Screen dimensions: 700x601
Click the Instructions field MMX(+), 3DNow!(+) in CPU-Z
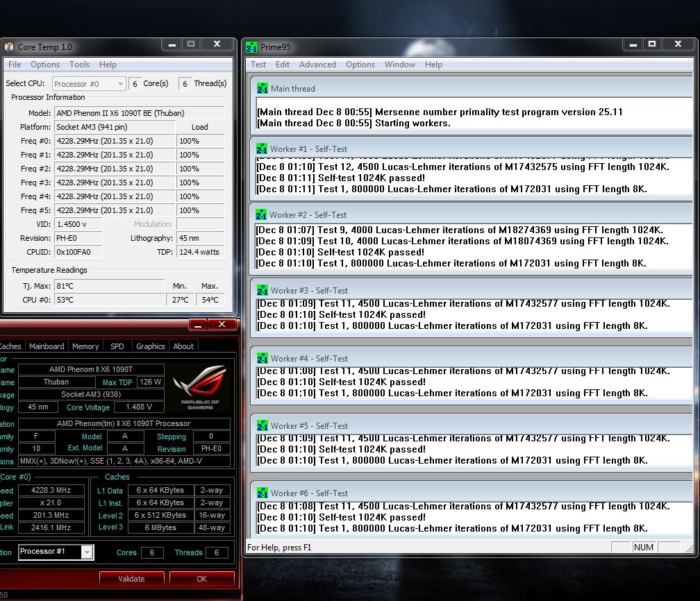pyautogui.click(x=124, y=461)
